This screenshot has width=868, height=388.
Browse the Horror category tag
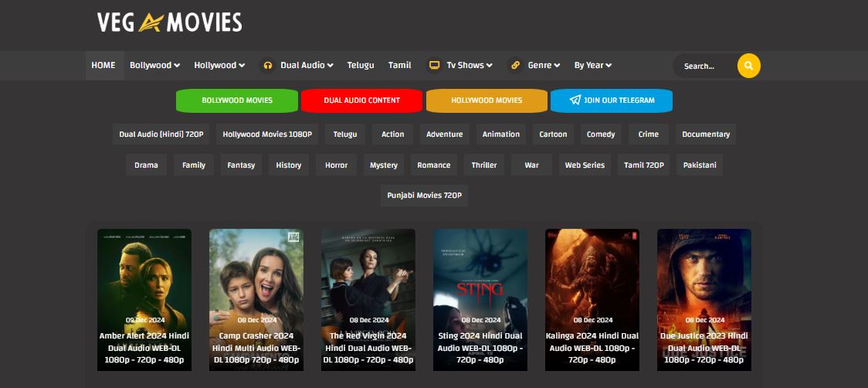336,165
